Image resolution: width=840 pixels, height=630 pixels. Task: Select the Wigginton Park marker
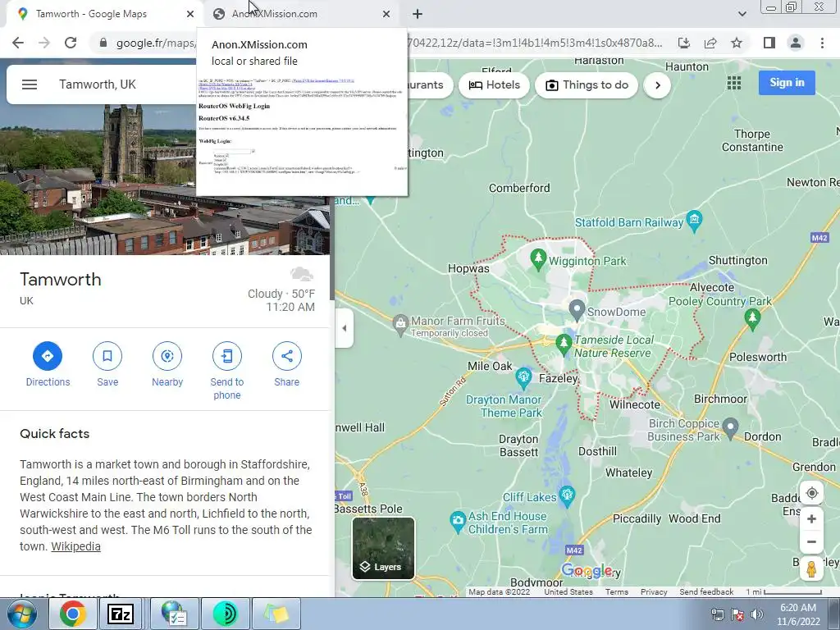tap(538, 259)
